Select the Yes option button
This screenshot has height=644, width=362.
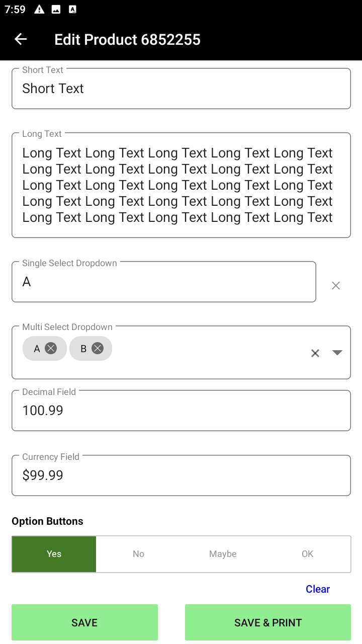click(54, 554)
